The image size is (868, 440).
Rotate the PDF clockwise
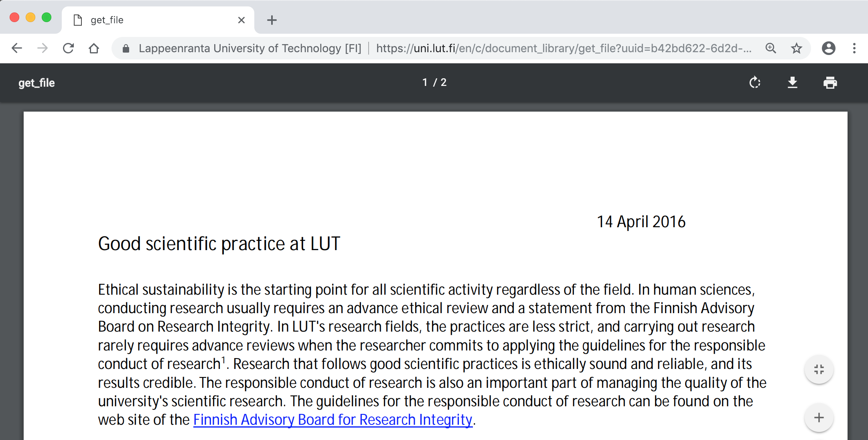(x=754, y=83)
